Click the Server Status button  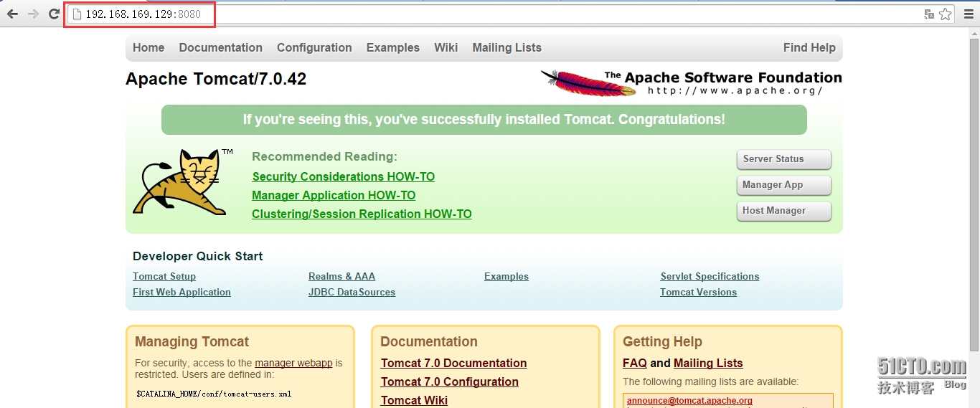click(783, 159)
